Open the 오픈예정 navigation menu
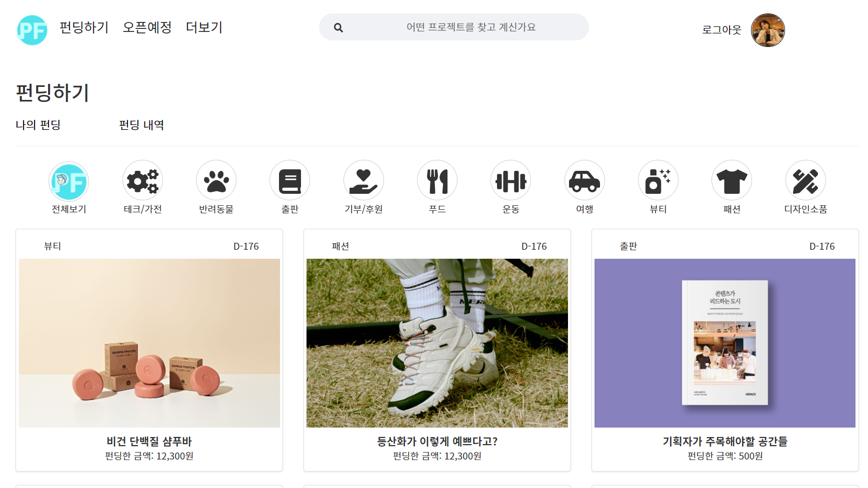868x488 pixels. click(x=147, y=27)
